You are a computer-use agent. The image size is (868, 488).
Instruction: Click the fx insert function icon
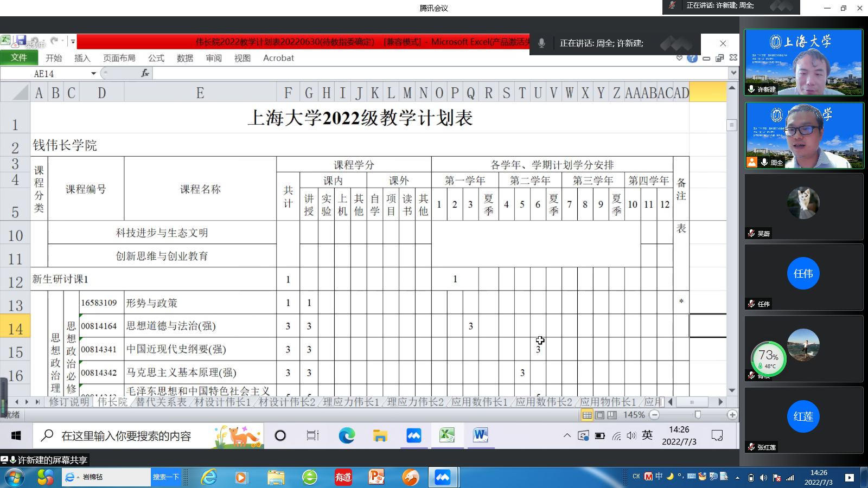tap(145, 73)
